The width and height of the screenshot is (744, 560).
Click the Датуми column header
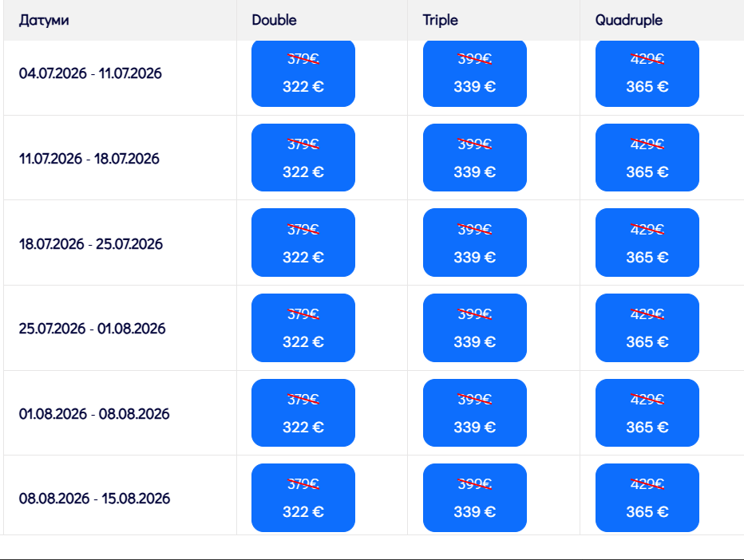tap(44, 20)
